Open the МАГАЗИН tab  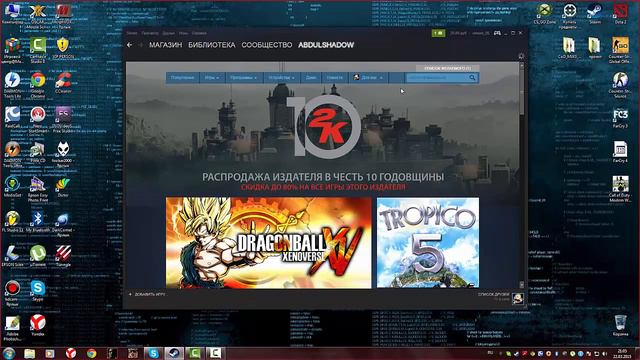point(165,45)
